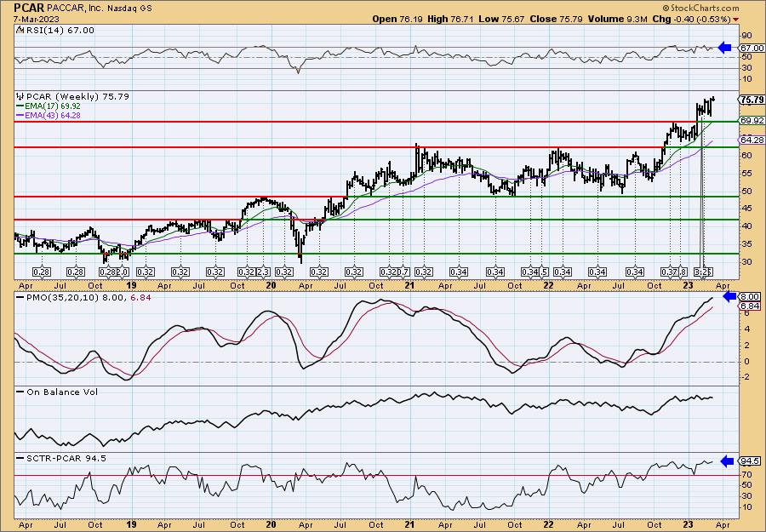The image size is (766, 532).
Task: Select the EMA(43) 64.28 legend text
Action: pyautogui.click(x=52, y=115)
